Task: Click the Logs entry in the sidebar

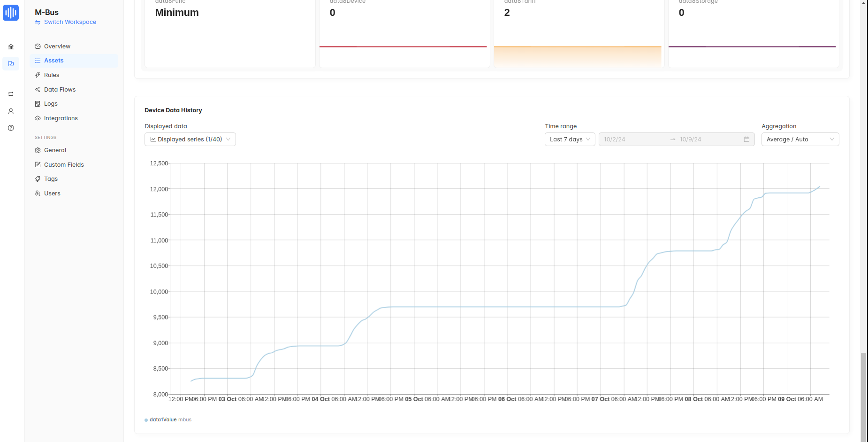Action: click(x=50, y=103)
